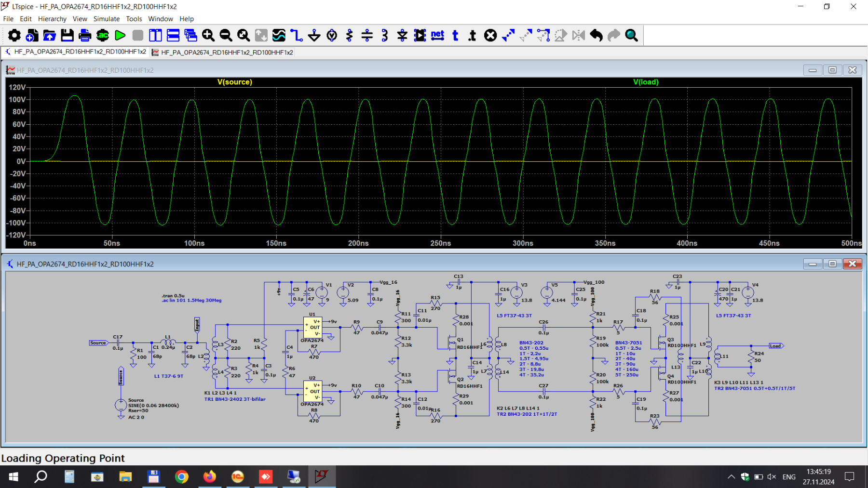
Task: Click the 120V label on the vertical axis
Action: tap(17, 87)
